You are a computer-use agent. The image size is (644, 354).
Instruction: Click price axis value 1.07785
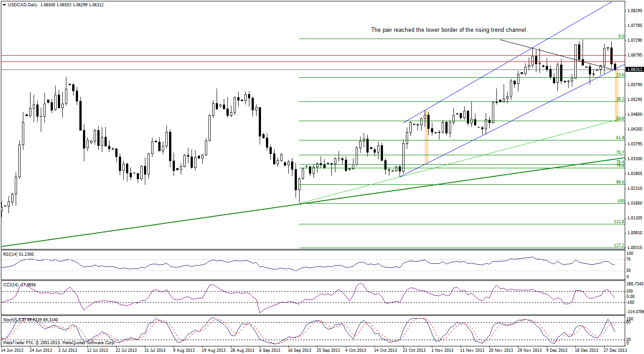click(x=635, y=25)
